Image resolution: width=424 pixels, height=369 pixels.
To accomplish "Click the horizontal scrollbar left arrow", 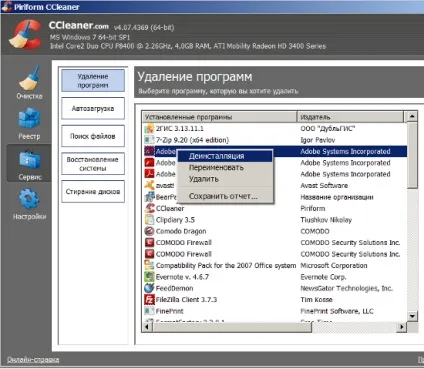I will (x=147, y=327).
